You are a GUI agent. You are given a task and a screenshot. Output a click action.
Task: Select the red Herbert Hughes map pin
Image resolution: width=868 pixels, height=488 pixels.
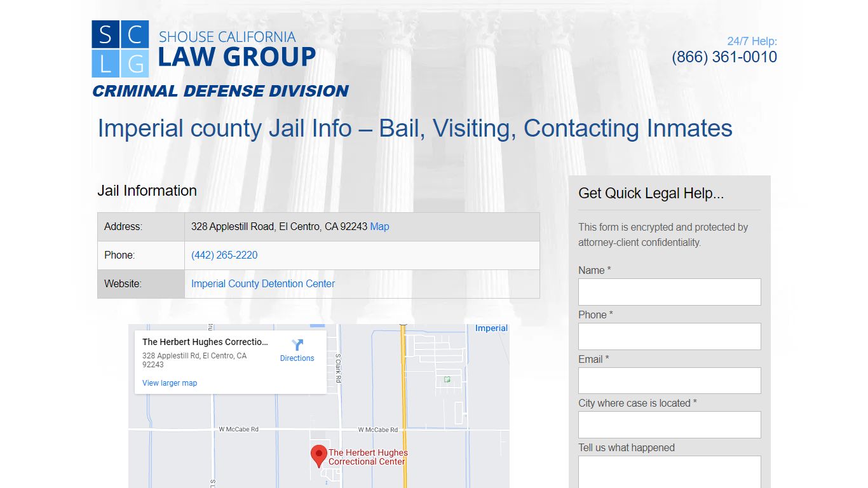pyautogui.click(x=318, y=456)
